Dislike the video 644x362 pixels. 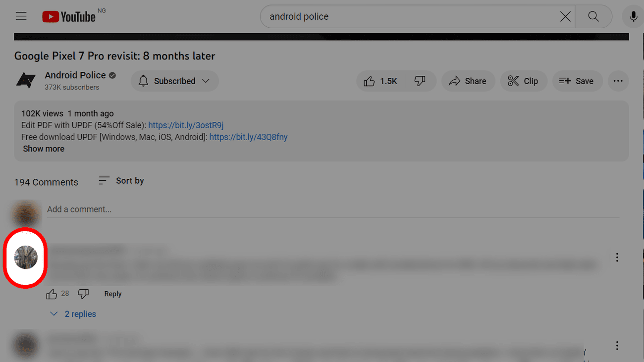pyautogui.click(x=420, y=81)
